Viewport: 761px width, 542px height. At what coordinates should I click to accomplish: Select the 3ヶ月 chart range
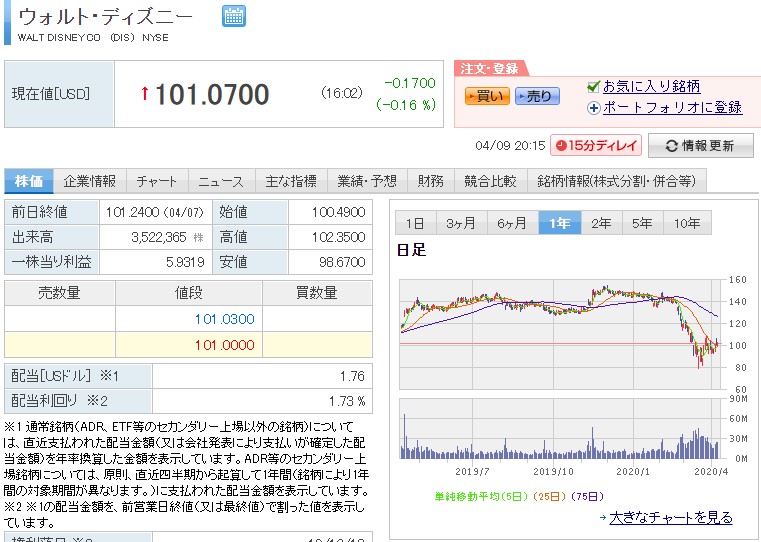click(462, 223)
